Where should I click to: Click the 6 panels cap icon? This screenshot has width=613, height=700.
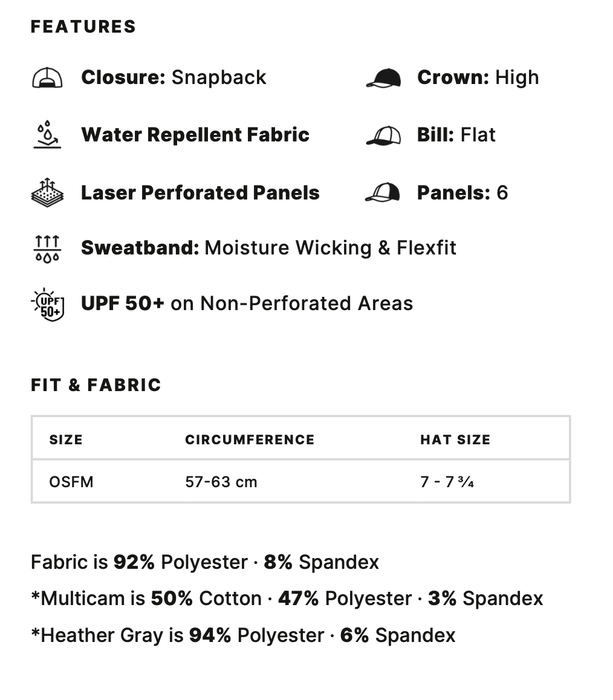click(x=383, y=193)
